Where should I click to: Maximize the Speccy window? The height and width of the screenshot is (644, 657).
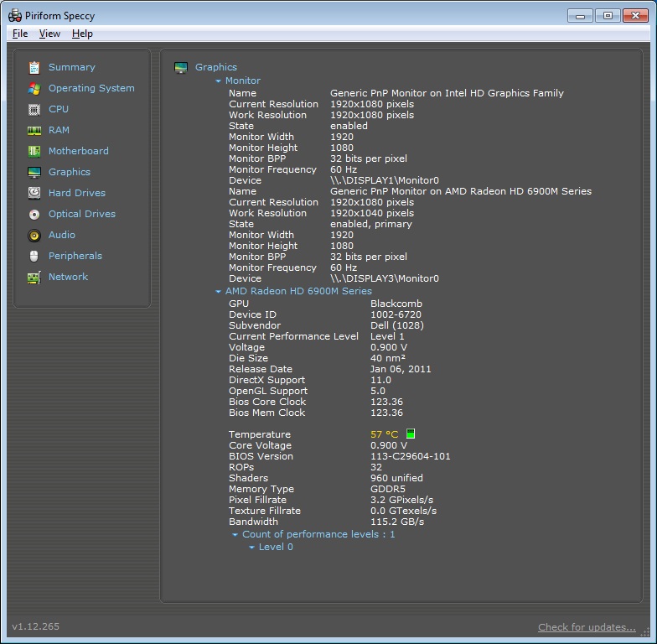click(x=608, y=16)
